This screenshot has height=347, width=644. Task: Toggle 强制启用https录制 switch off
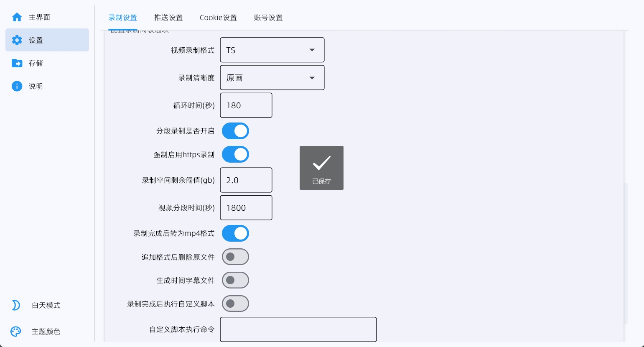235,154
